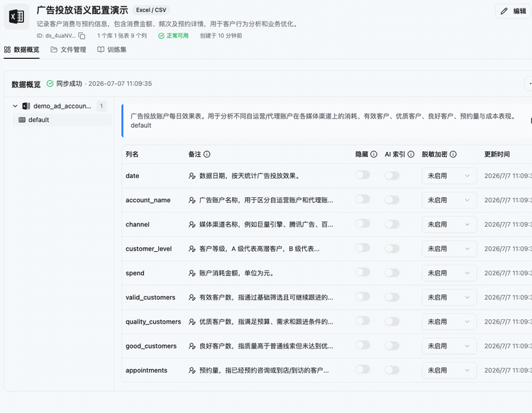Click the table grid icon beside default
Viewport: 532px width, 413px height.
22,120
